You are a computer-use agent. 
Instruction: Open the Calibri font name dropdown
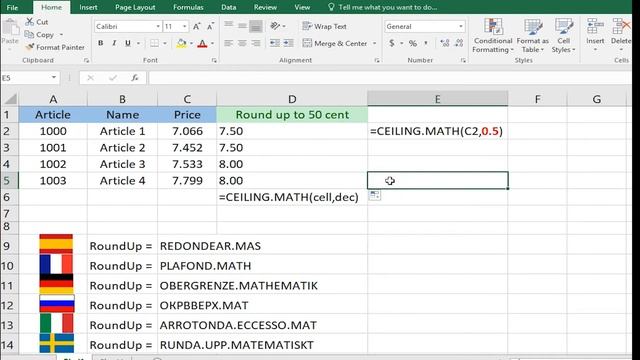click(158, 27)
